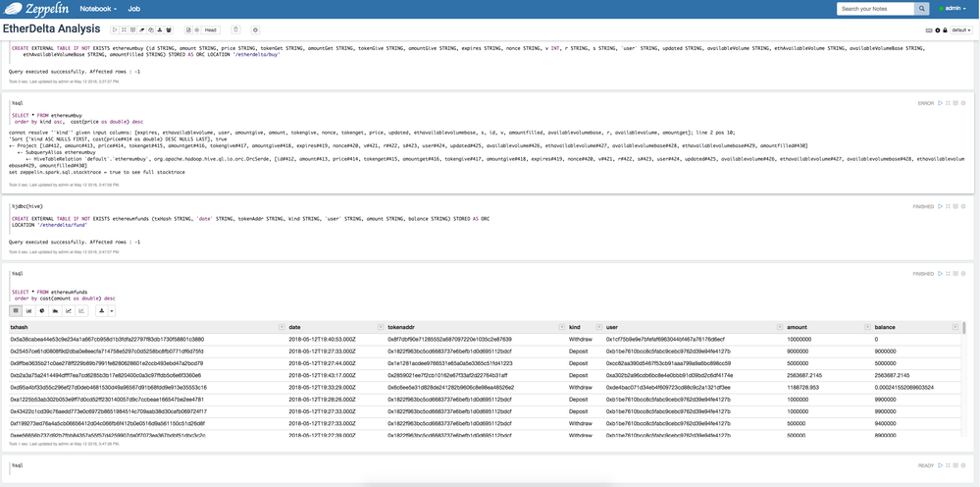Open the tokenaddr column menu arrow
The image size is (980, 487).
tap(561, 327)
